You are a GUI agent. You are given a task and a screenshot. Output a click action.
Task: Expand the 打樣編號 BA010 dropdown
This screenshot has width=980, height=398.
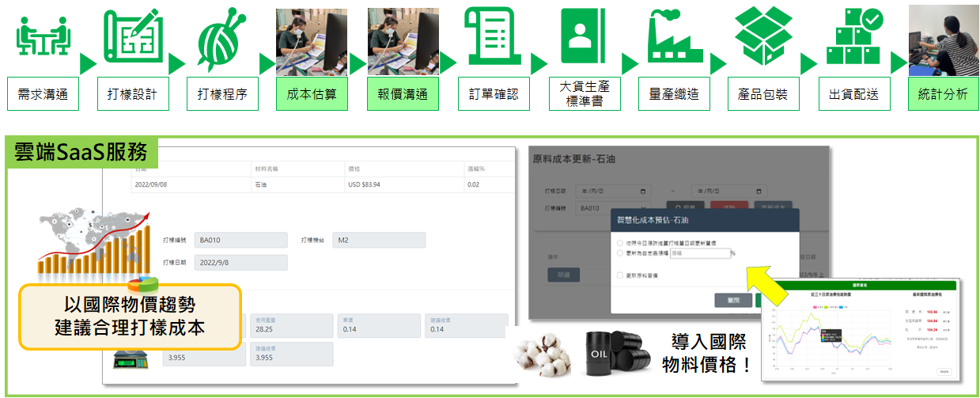[614, 207]
